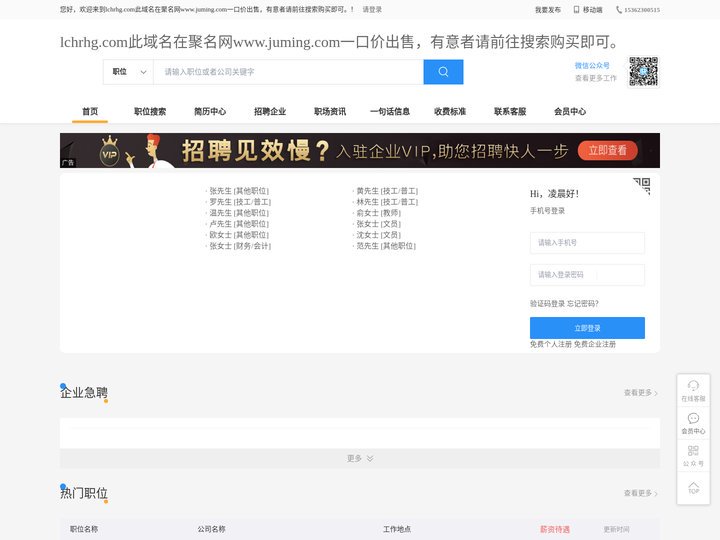Open resume 欧女士 [其他职位]

point(239,235)
